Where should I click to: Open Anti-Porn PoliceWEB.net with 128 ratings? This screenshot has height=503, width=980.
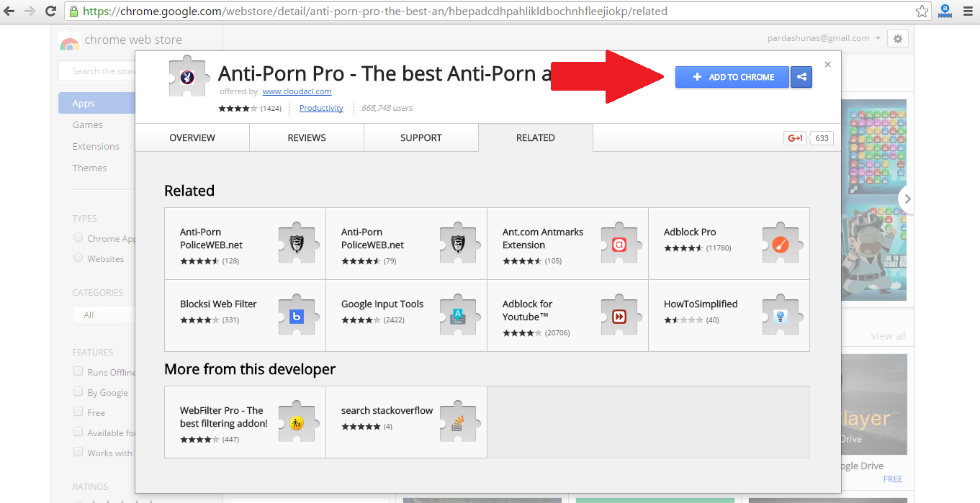click(x=245, y=244)
